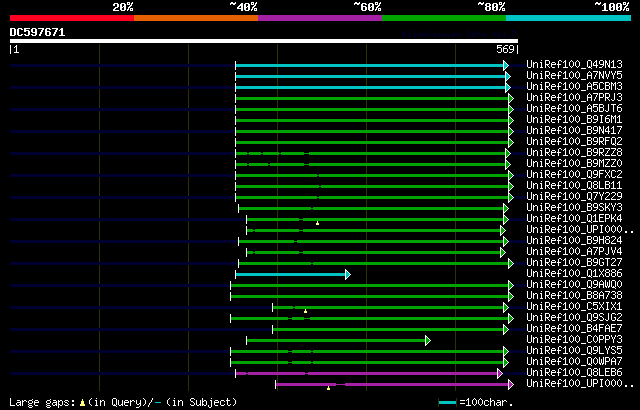640x410 pixels.
Task: Select the UniRef100_B9MZZ0 label
Action: click(x=574, y=164)
